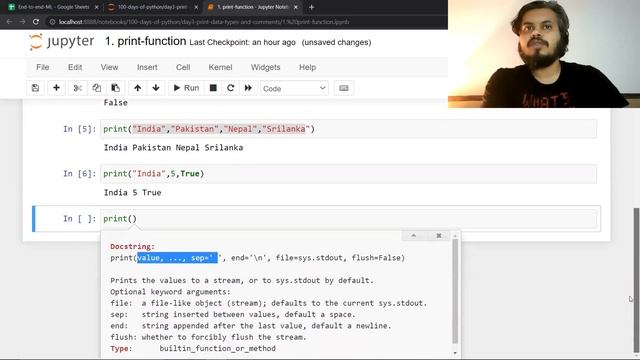Copy selected cells icon

coord(97,88)
